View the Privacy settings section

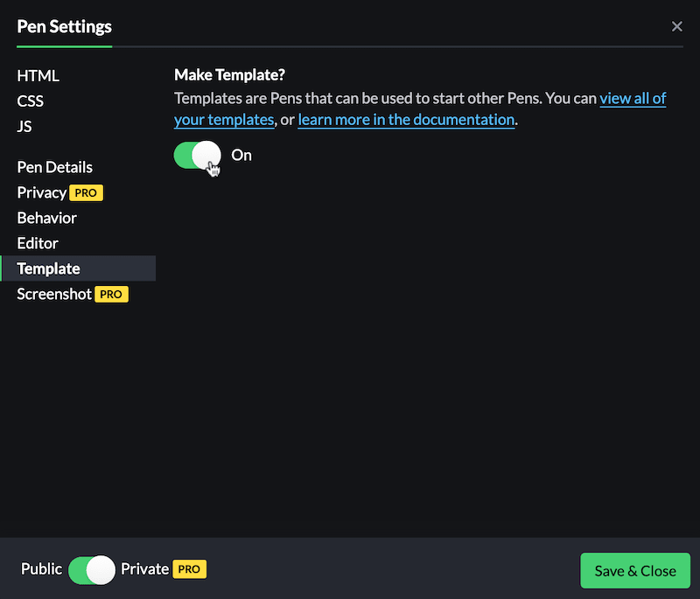[39, 192]
